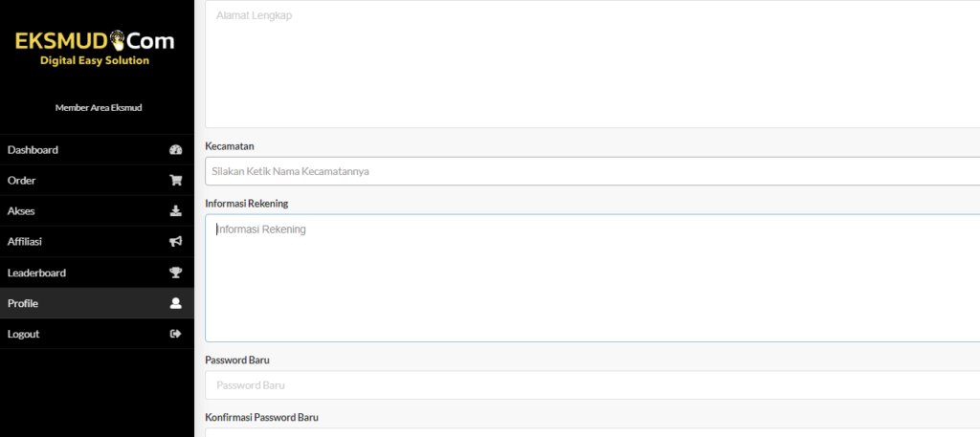Screen dimensions: 980x437
Task: Open the Akses menu entry
Action: 97,211
